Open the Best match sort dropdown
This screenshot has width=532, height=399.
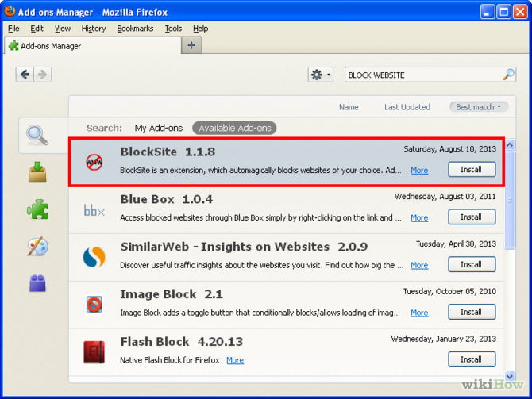tap(479, 107)
